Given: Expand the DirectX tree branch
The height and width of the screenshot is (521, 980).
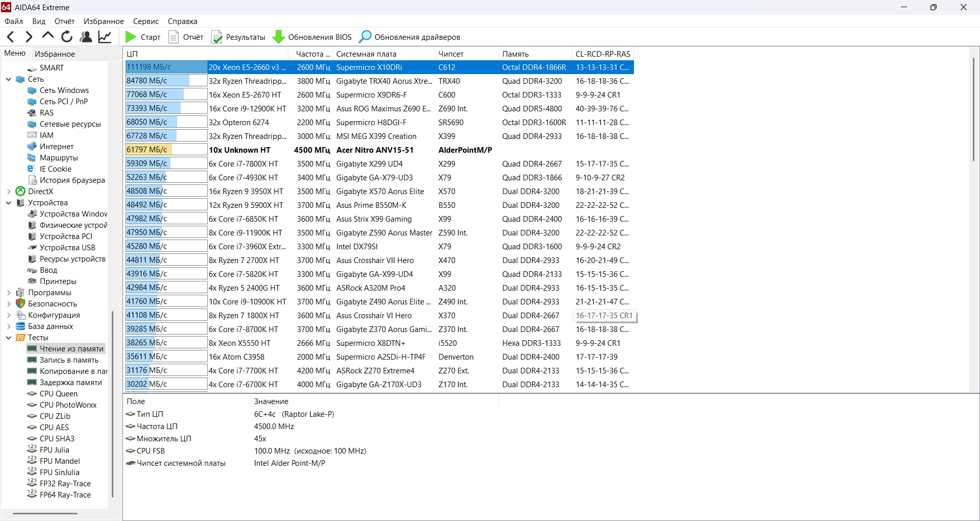Looking at the screenshot, I should pyautogui.click(x=9, y=192).
